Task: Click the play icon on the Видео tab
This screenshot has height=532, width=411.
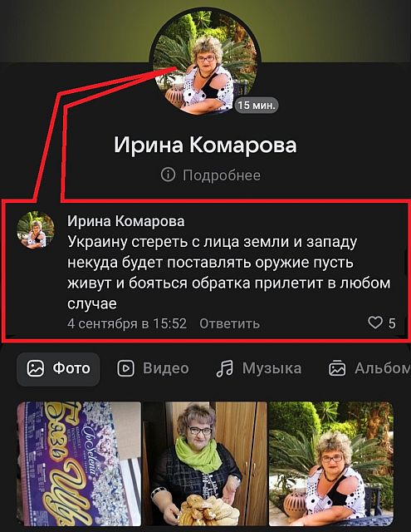Action: tap(125, 368)
